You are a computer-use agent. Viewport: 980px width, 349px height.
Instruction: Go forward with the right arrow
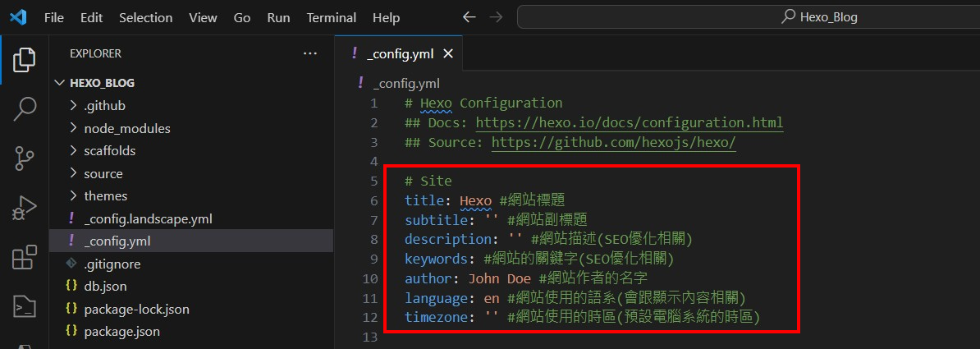tap(496, 17)
